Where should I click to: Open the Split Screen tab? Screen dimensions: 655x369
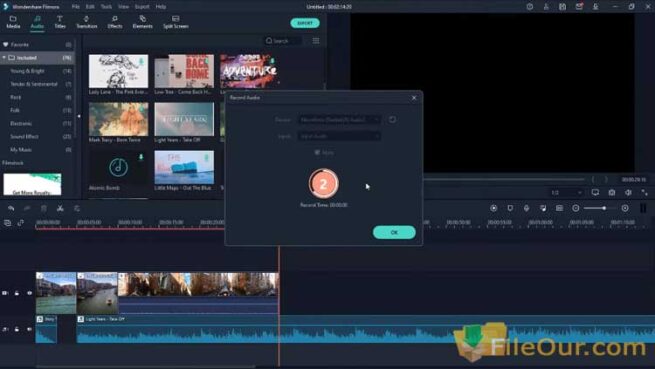pyautogui.click(x=175, y=22)
